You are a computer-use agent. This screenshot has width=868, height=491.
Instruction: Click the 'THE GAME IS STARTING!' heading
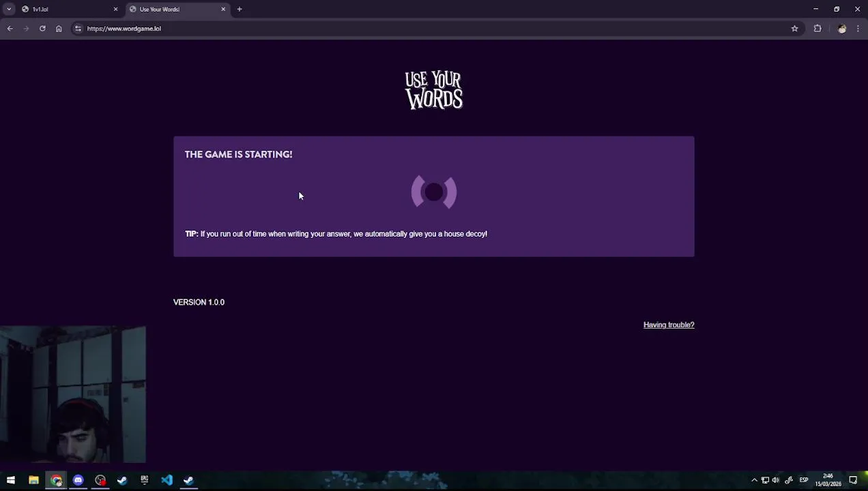(238, 154)
